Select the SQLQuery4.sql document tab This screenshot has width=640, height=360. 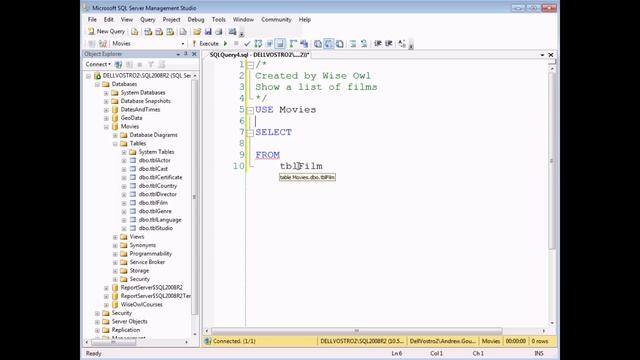pyautogui.click(x=259, y=55)
